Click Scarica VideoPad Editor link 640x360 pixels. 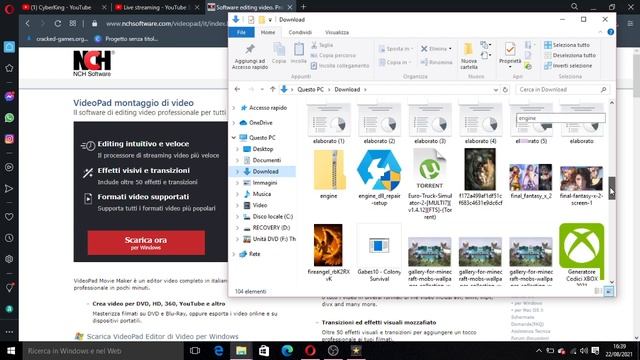162,336
